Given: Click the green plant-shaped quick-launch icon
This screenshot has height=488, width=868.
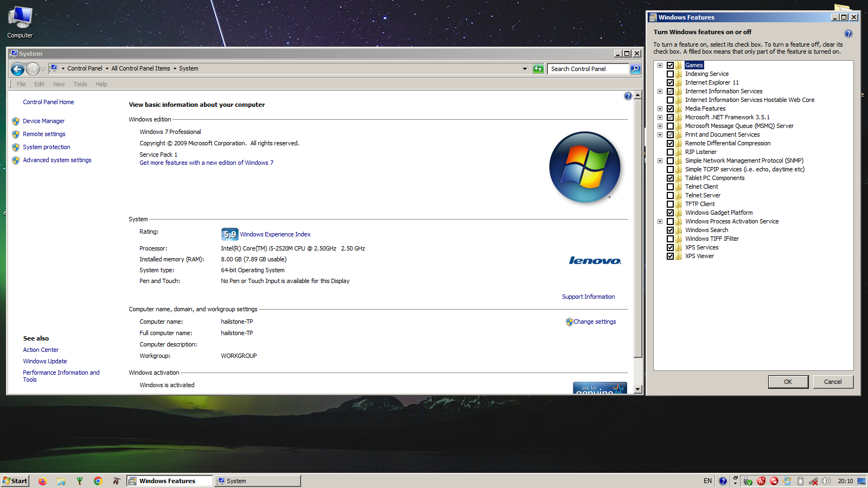Looking at the screenshot, I should click(x=80, y=481).
